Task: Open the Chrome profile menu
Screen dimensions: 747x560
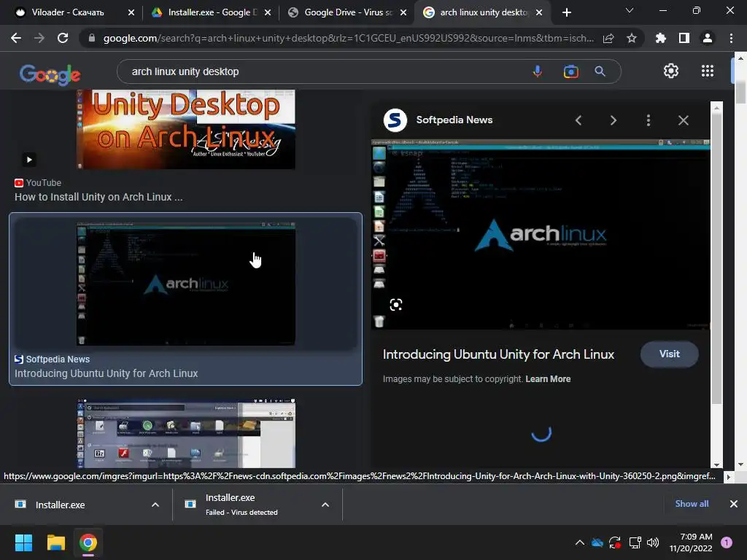Action: click(708, 38)
